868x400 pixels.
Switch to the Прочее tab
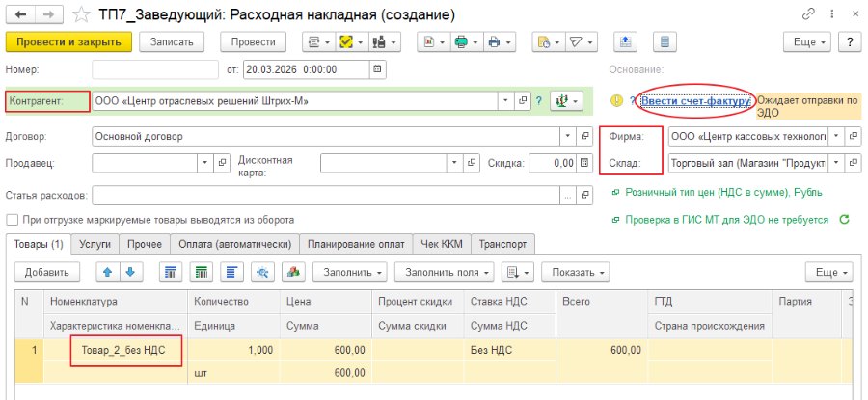pyautogui.click(x=145, y=244)
